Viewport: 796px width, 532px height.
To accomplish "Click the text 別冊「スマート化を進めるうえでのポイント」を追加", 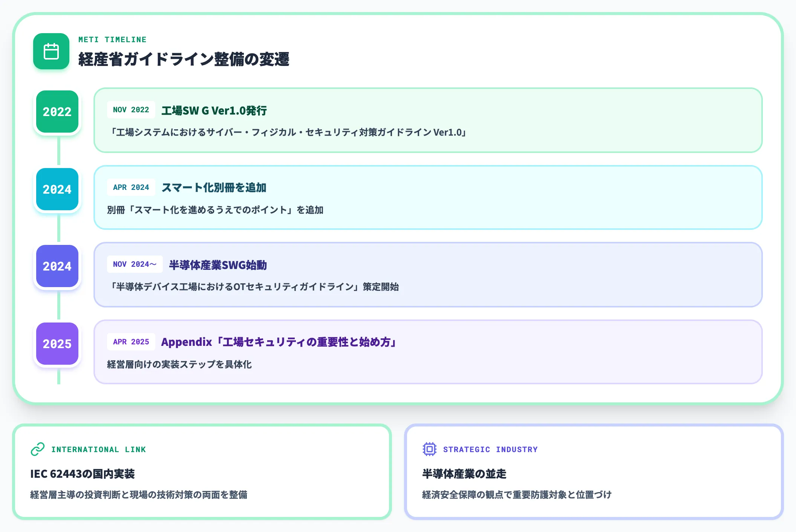I will point(215,210).
